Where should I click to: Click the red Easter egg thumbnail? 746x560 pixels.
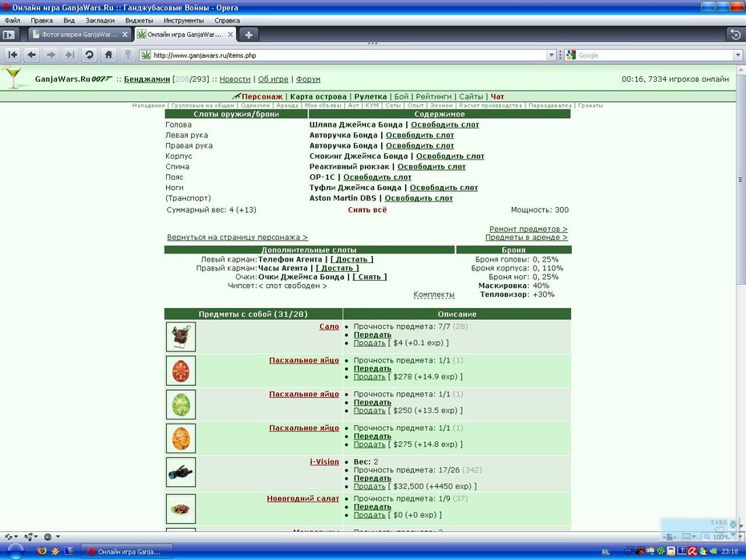pos(180,370)
